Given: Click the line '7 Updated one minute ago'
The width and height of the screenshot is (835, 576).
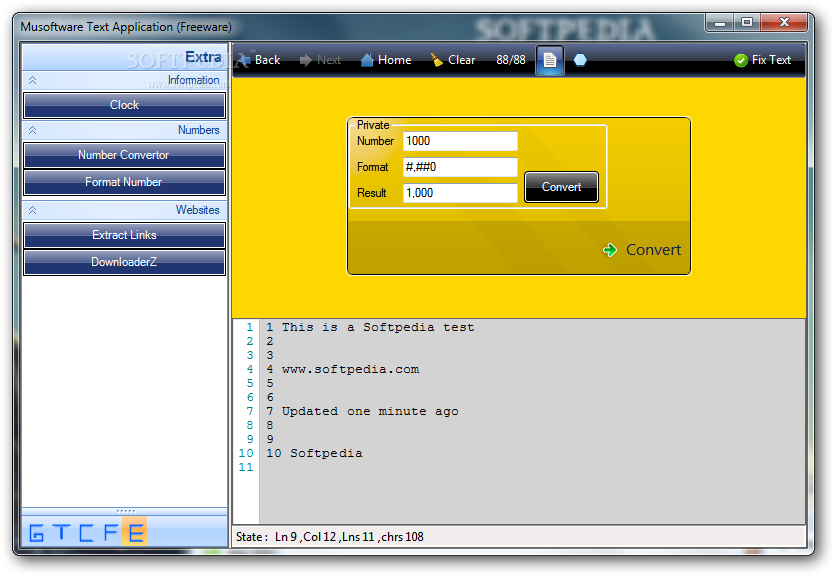Looking at the screenshot, I should click(x=362, y=412).
